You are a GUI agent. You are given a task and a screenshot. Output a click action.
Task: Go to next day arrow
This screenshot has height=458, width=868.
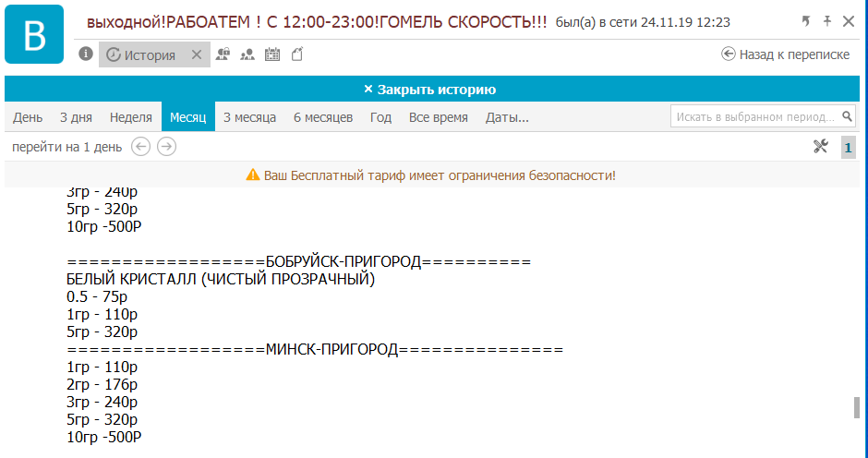tap(166, 146)
